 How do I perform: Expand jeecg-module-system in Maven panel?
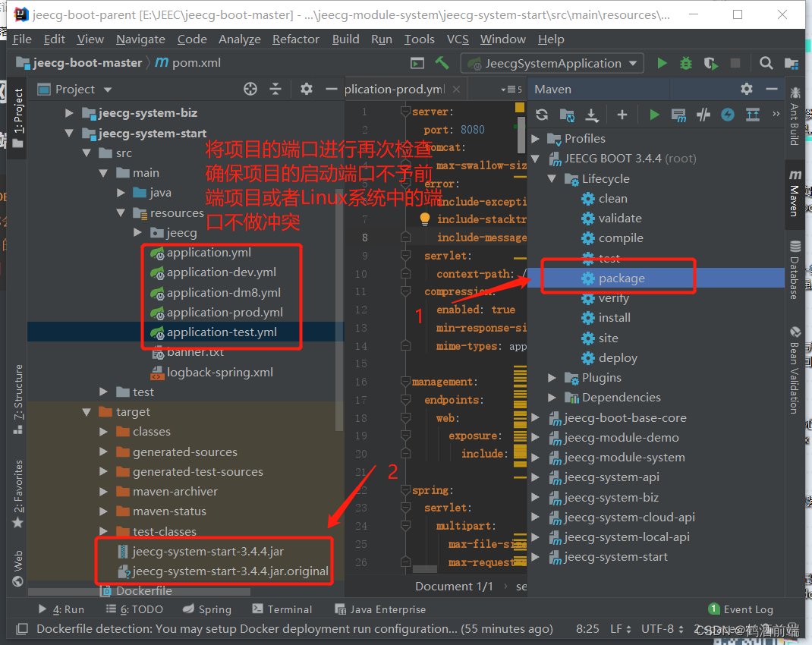(536, 458)
